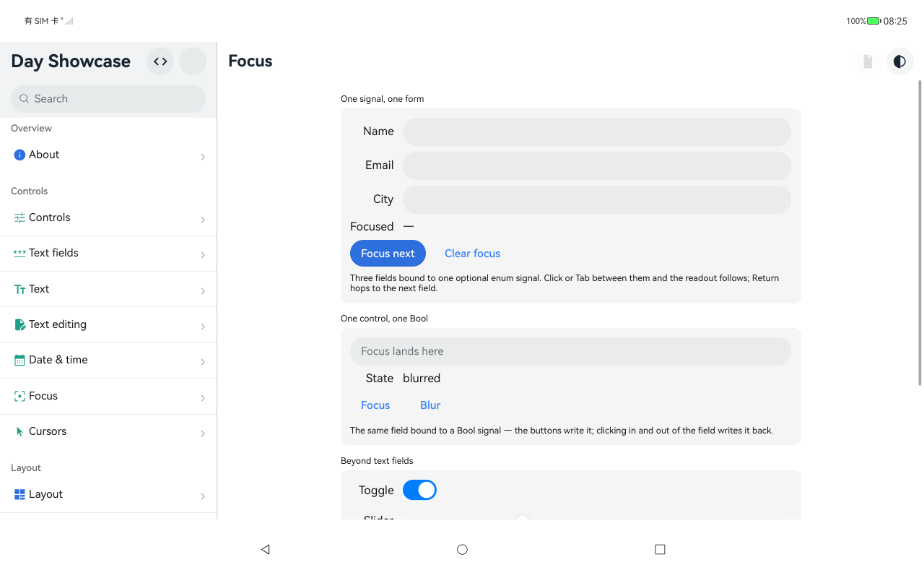
Task: Click the document page icon in header
Action: coord(868,61)
